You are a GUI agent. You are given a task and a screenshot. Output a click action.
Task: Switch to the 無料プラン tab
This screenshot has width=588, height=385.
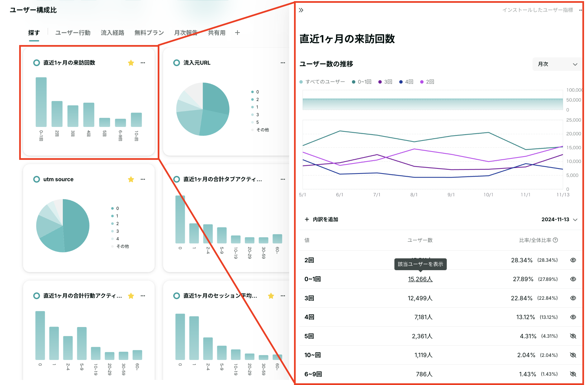149,33
